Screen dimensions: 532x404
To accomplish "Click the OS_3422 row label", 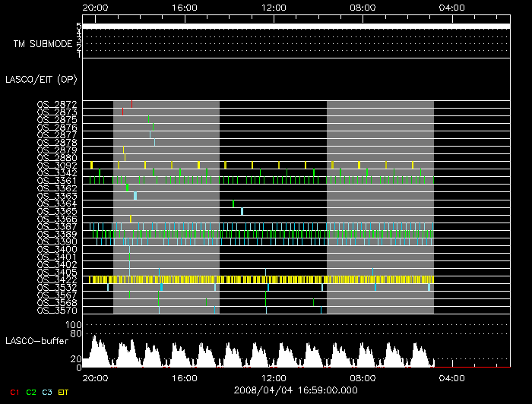I will click(x=57, y=279).
